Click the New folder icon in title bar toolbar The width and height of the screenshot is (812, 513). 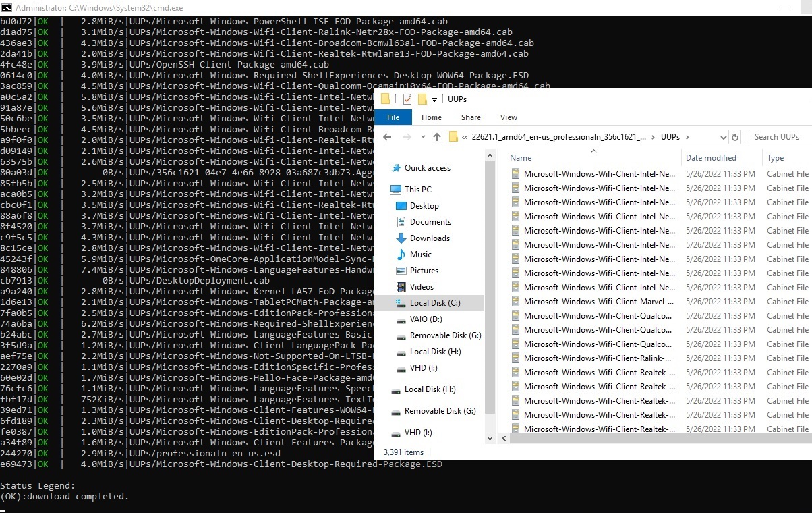[423, 99]
